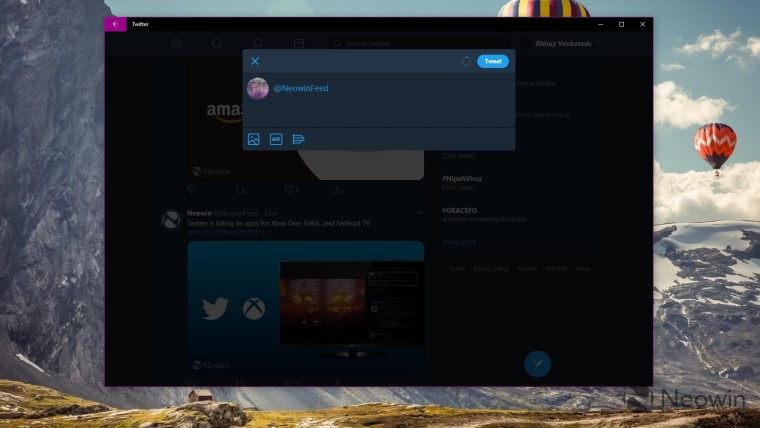Viewport: 760px width, 428px height.
Task: Open the Search icon in the nav bar
Action: 217,44
